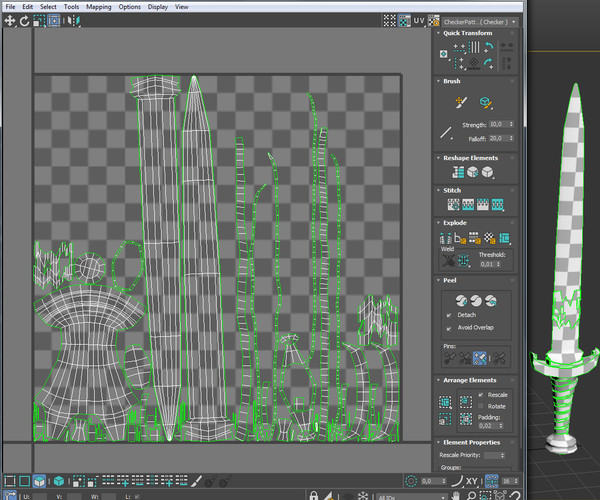The height and width of the screenshot is (500, 600).
Task: Open the Select menu
Action: (48, 7)
